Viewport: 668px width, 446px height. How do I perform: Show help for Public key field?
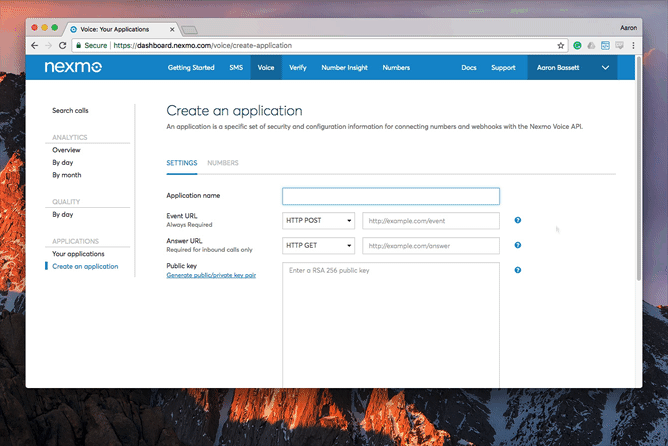coord(518,270)
